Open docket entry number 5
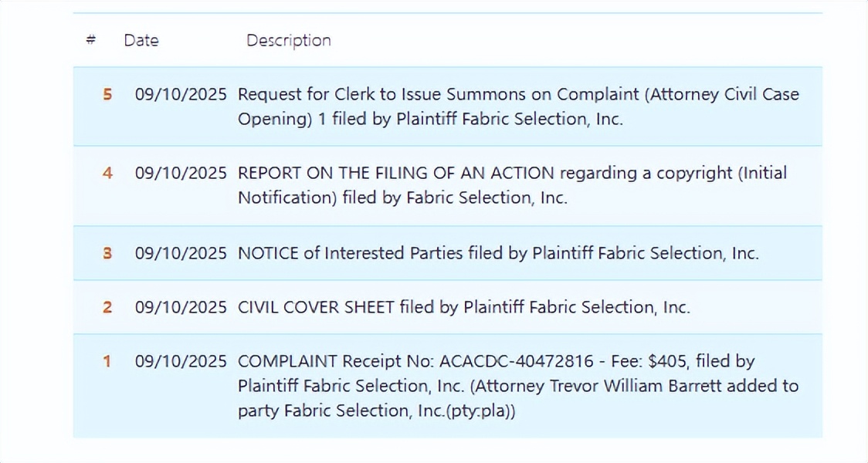The image size is (868, 463). click(107, 94)
